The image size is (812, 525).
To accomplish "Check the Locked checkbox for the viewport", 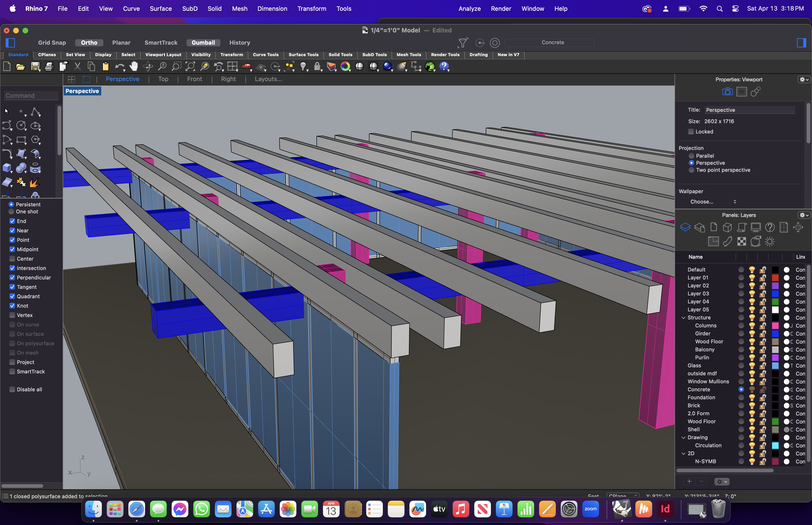I will (x=691, y=132).
